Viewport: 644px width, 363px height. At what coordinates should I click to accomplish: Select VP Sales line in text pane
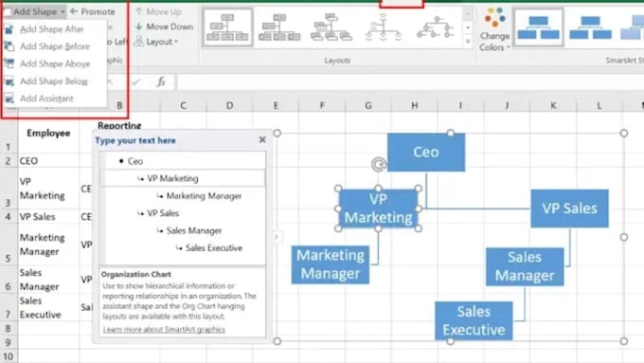coord(163,213)
